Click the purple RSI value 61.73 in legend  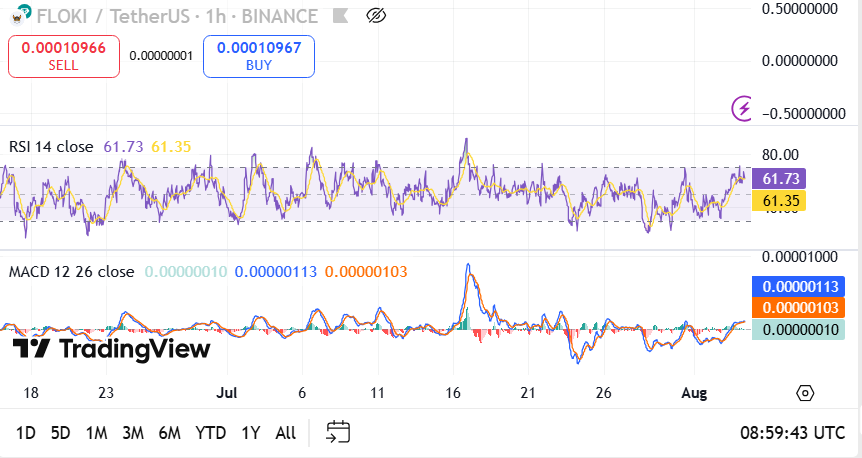tap(123, 147)
